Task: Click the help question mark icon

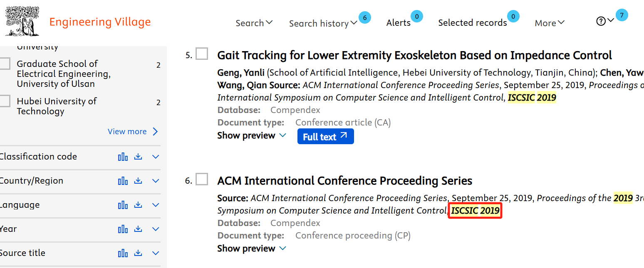Action: (601, 21)
